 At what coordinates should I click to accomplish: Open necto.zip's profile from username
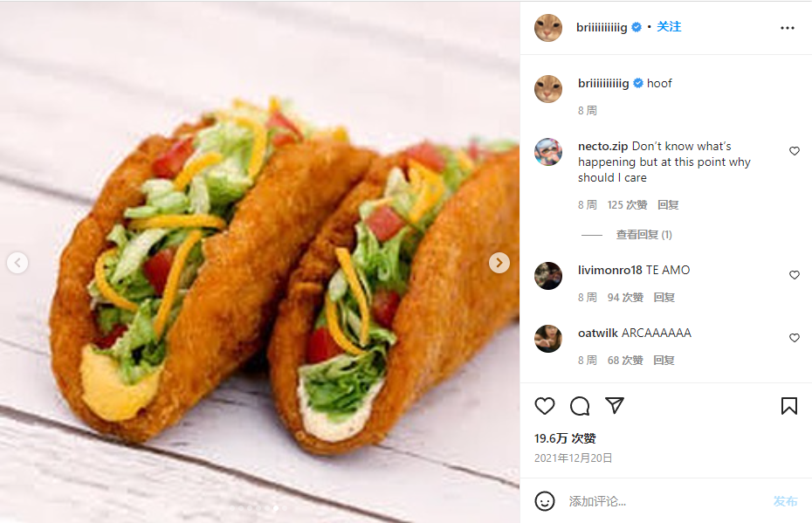602,147
